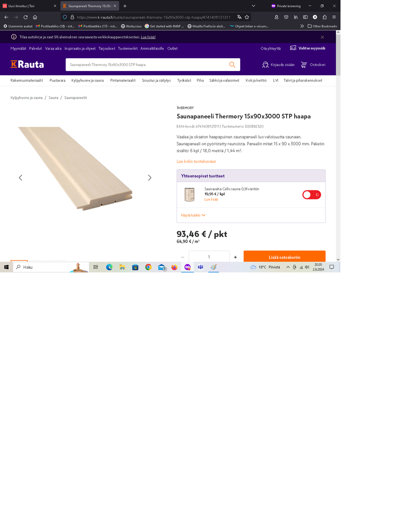This screenshot has width=399, height=532.
Task: Show more bookmarks chevron
Action: 302,26
